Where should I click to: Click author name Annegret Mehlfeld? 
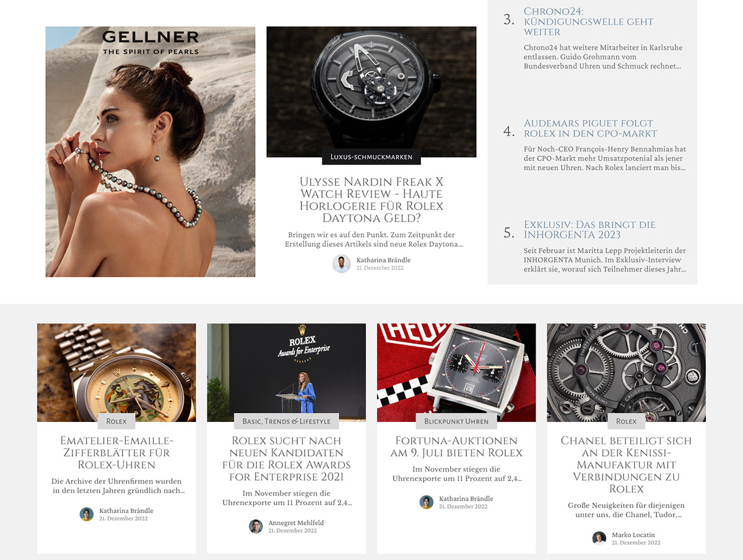tap(296, 523)
